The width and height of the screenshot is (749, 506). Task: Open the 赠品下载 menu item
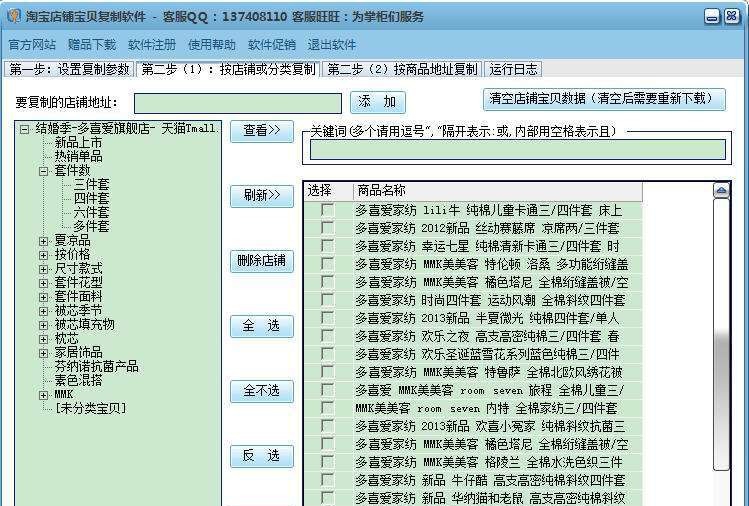[92, 45]
